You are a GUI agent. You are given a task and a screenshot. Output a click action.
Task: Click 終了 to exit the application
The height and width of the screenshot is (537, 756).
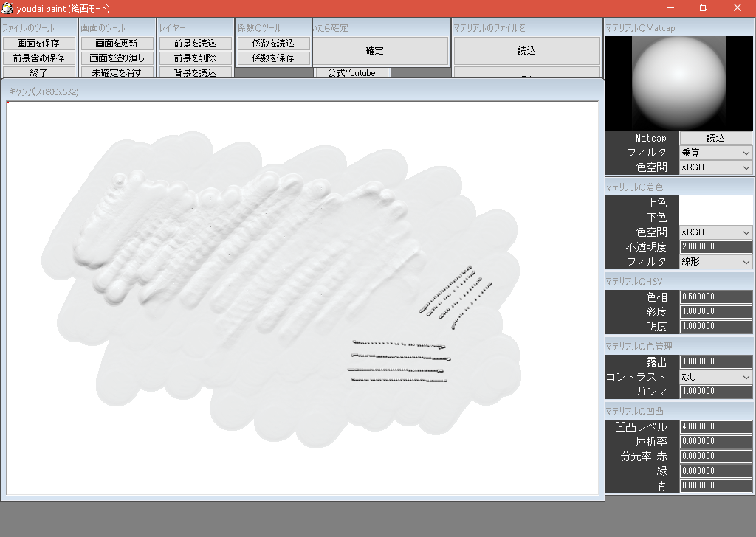(41, 72)
